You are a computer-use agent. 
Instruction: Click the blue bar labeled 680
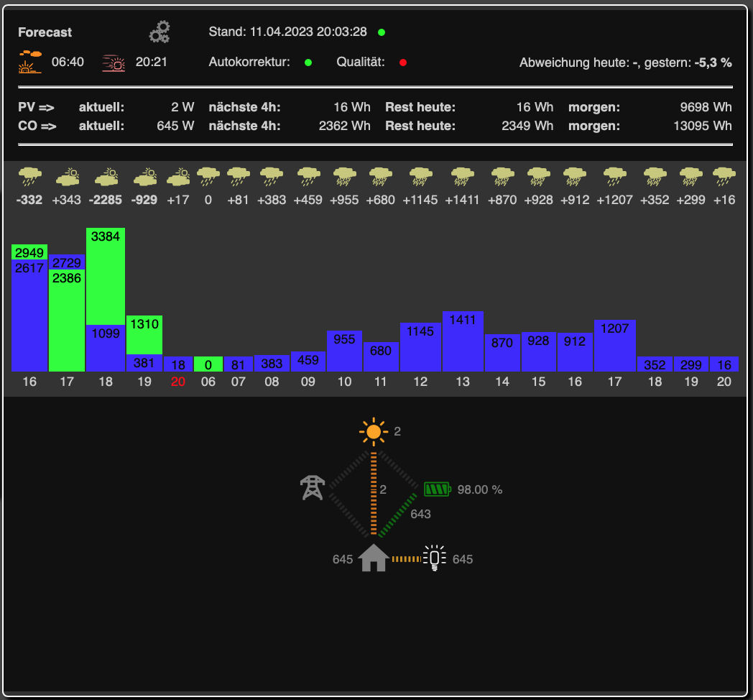pos(381,356)
